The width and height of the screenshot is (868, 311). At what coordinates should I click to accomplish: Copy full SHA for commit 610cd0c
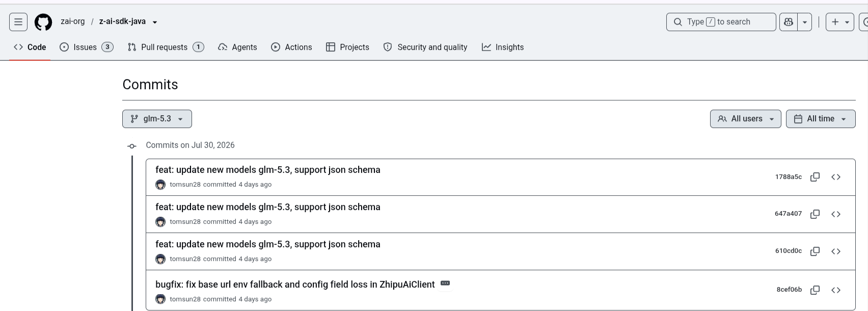tap(815, 251)
